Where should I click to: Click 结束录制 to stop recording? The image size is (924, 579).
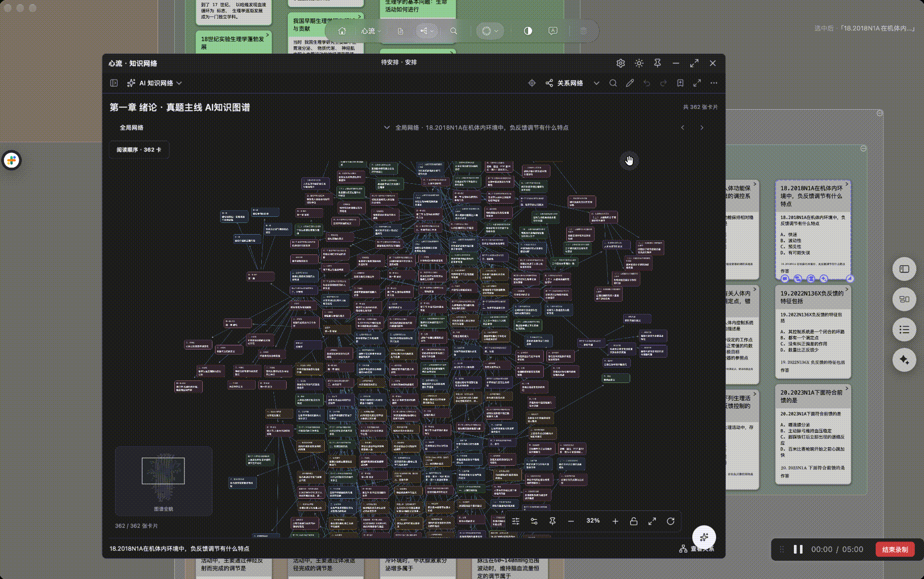point(895,550)
